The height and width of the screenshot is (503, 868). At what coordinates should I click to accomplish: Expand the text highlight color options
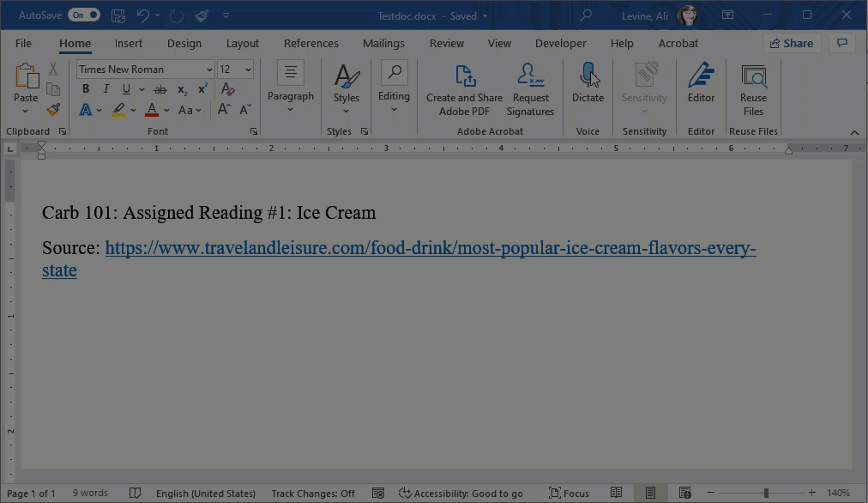pos(133,110)
